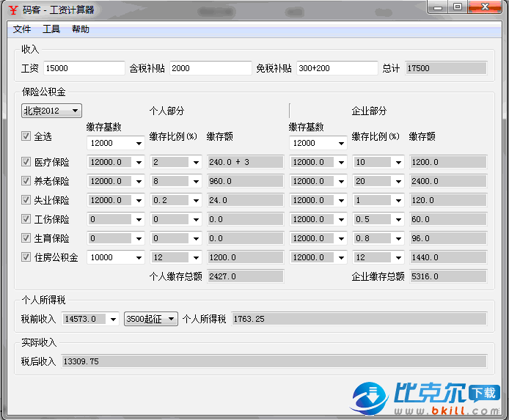
Task: Toggle the 全选 checkbox
Action: 26,137
